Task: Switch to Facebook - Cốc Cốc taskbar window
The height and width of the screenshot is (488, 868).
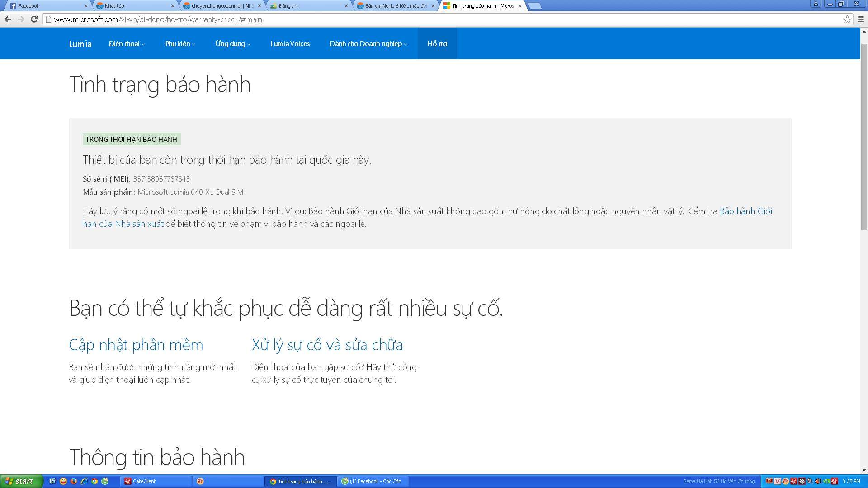Action: [x=373, y=481]
